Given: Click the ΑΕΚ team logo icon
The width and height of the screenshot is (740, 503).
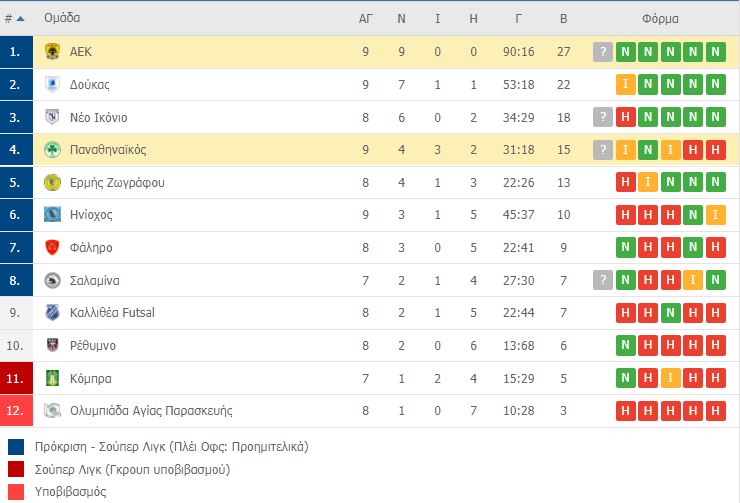Looking at the screenshot, I should [53, 52].
